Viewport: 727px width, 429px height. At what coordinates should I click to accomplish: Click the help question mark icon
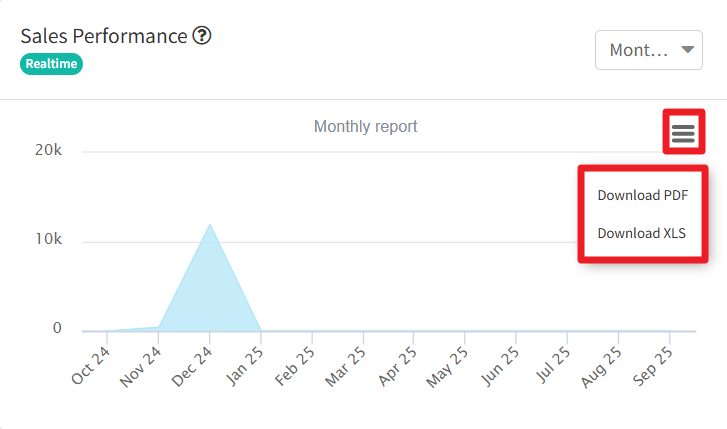coord(202,36)
